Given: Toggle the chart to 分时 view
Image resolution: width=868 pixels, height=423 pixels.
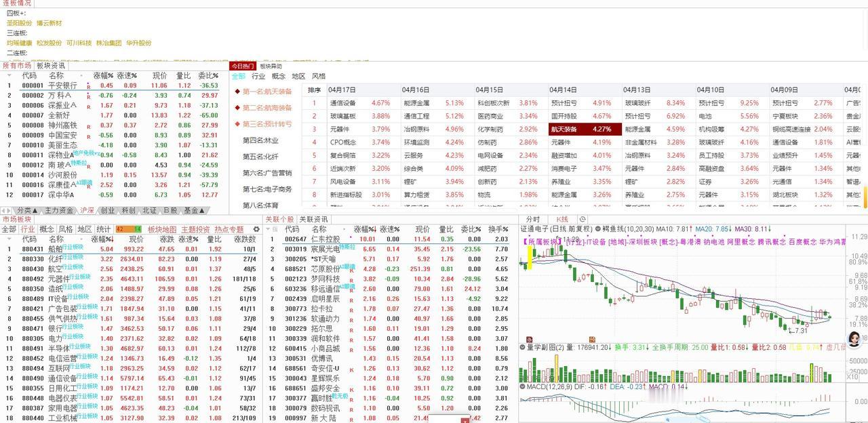Looking at the screenshot, I should pos(533,219).
